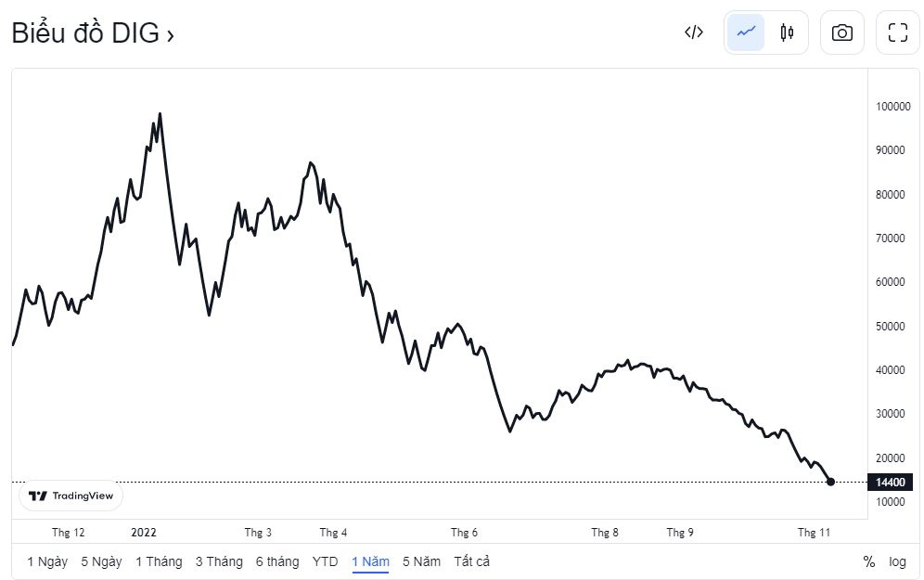Select the 1 Tháng time range
The image size is (924, 580).
[159, 561]
